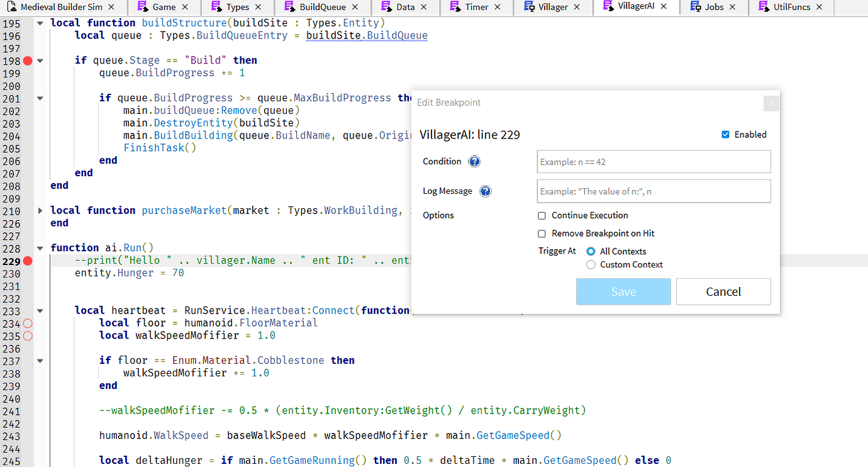Click the help icon next to Log Message

tap(485, 191)
